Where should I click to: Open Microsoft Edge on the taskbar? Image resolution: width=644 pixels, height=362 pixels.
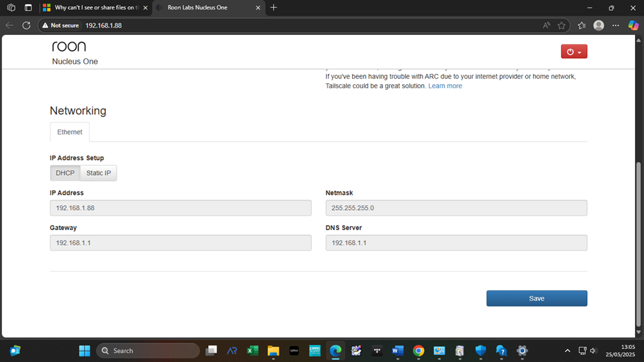(x=336, y=351)
